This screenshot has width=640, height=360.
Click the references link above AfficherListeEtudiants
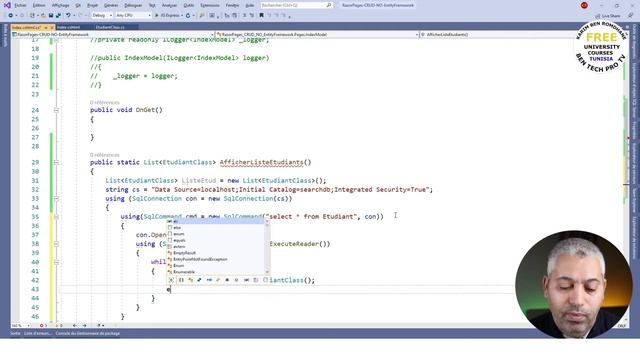[x=105, y=155]
